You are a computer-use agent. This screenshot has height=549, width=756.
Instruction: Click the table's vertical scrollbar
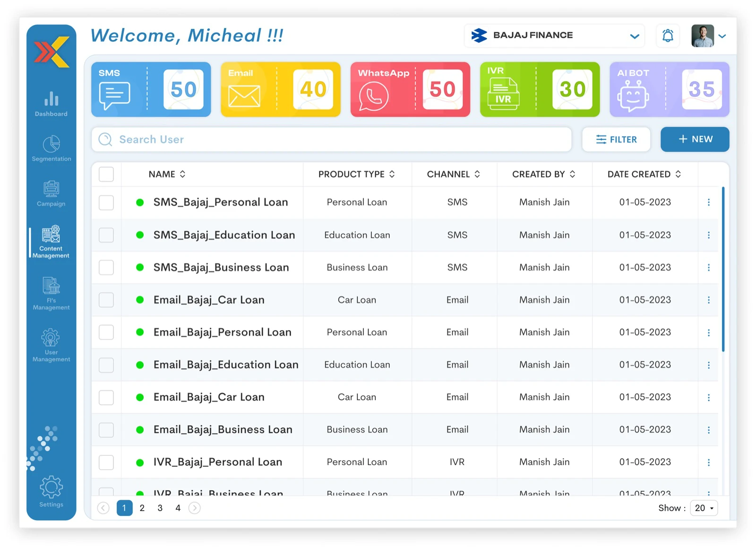723,269
